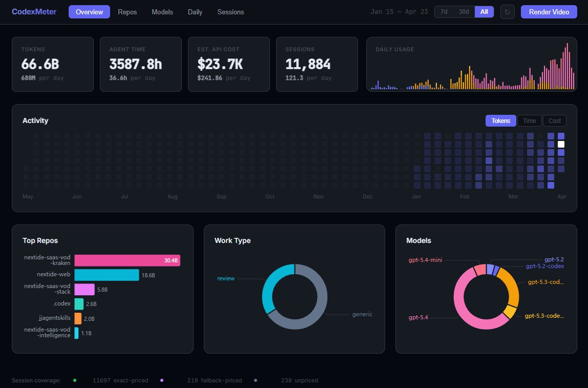Show Activity by Tokens
588x388 pixels.
pyautogui.click(x=501, y=121)
